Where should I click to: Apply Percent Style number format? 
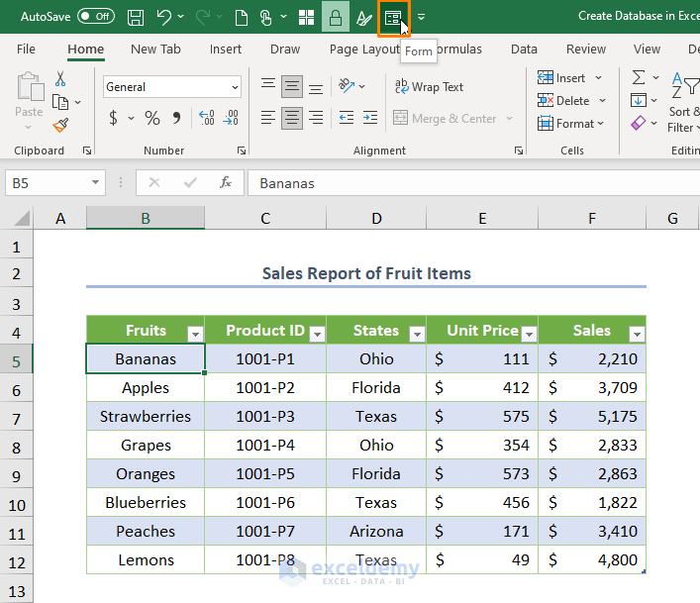tap(152, 119)
